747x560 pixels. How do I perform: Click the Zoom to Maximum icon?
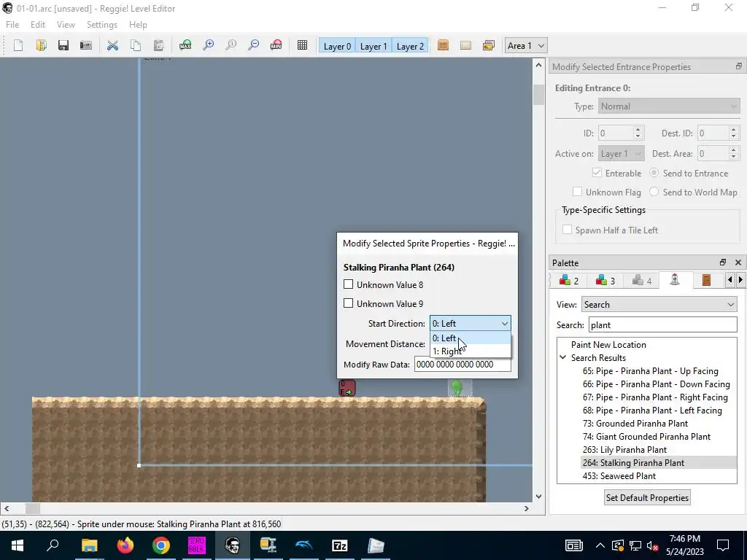click(x=185, y=46)
